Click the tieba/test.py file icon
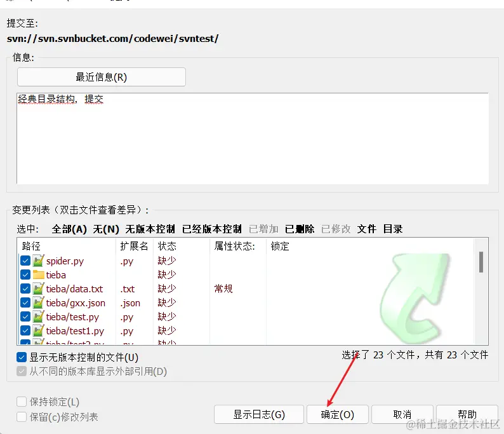Image resolution: width=504 pixels, height=434 pixels. click(x=38, y=317)
